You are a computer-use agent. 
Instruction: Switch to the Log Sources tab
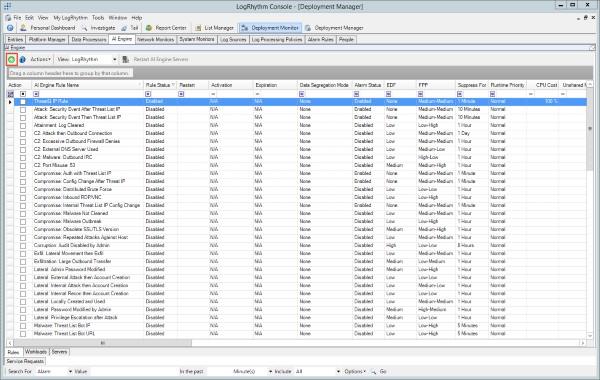(233, 39)
